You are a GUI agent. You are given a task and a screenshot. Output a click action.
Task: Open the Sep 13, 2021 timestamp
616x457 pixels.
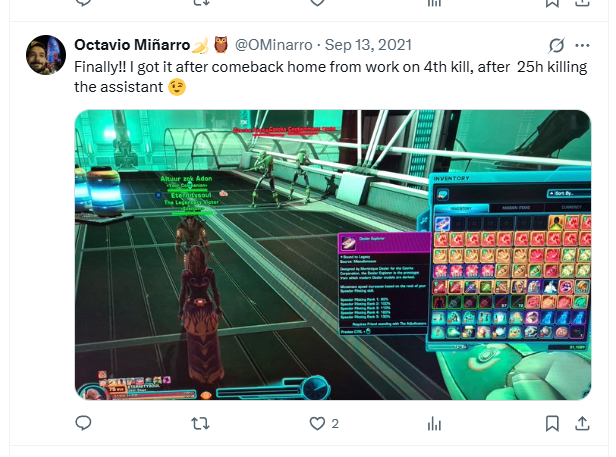(x=368, y=45)
